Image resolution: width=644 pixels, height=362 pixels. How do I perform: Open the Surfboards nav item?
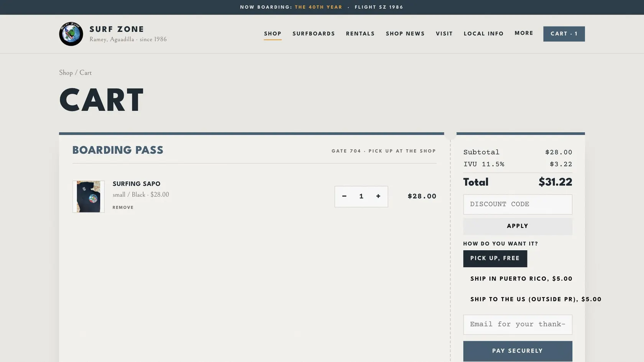click(x=314, y=34)
